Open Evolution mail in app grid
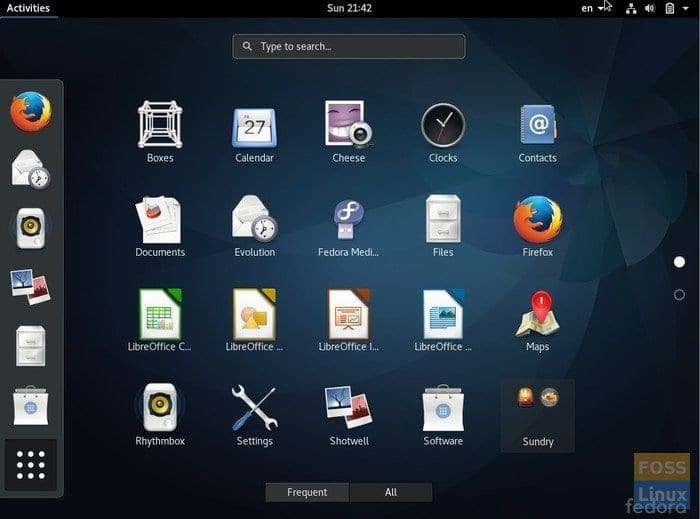The height and width of the screenshot is (519, 700). click(x=254, y=227)
